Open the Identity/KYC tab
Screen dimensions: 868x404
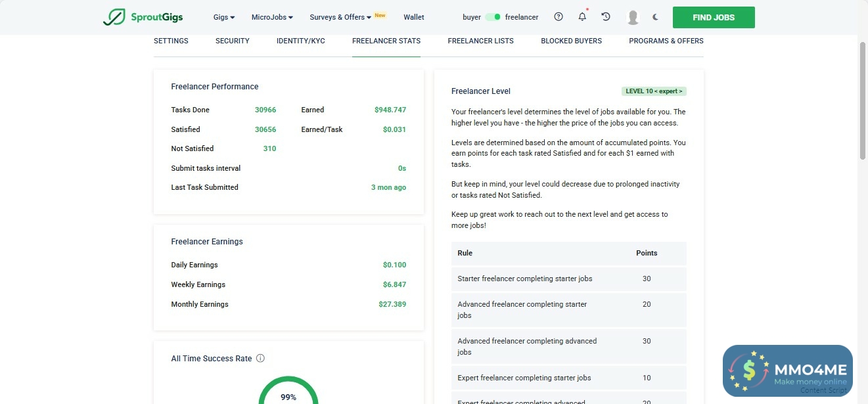point(301,41)
